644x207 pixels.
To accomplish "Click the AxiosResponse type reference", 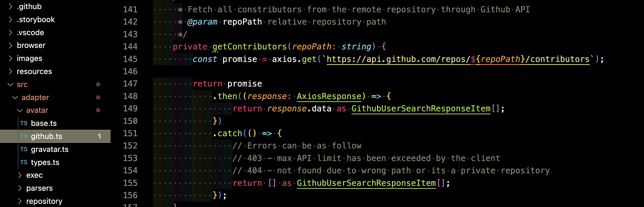I will (x=329, y=96).
